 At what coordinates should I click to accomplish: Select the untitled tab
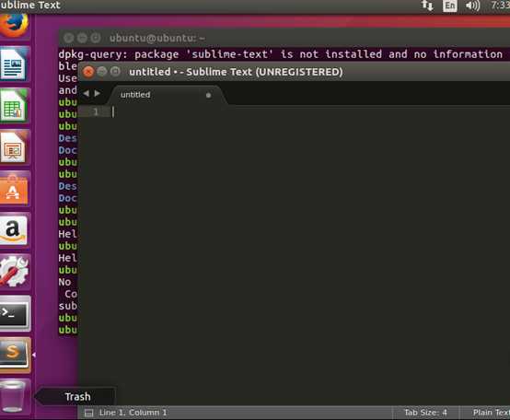pos(168,95)
